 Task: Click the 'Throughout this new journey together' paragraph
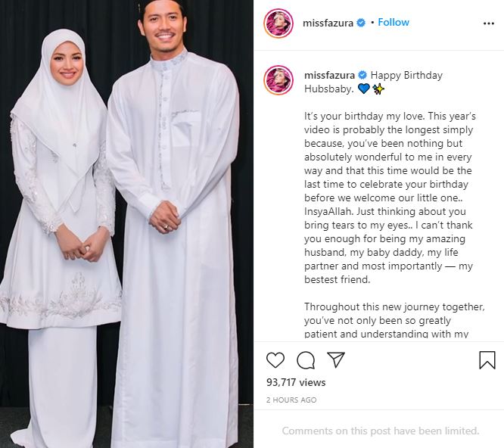point(394,320)
